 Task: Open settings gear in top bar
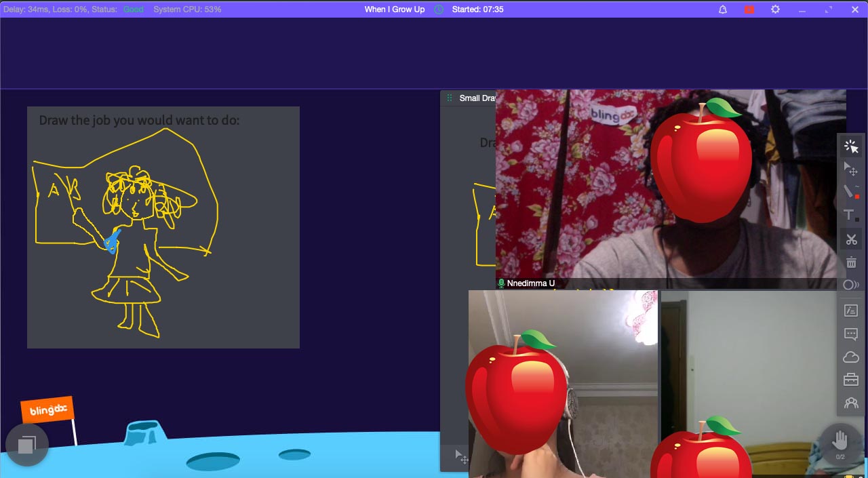(x=776, y=9)
